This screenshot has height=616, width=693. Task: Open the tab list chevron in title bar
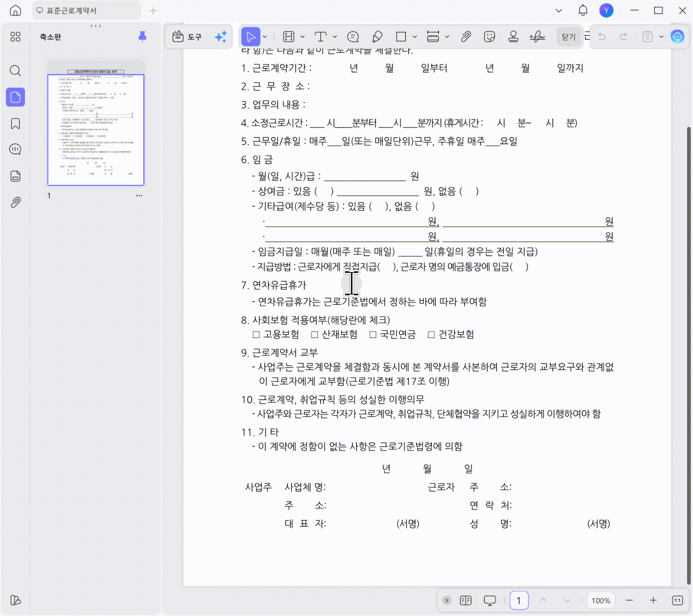click(x=559, y=10)
